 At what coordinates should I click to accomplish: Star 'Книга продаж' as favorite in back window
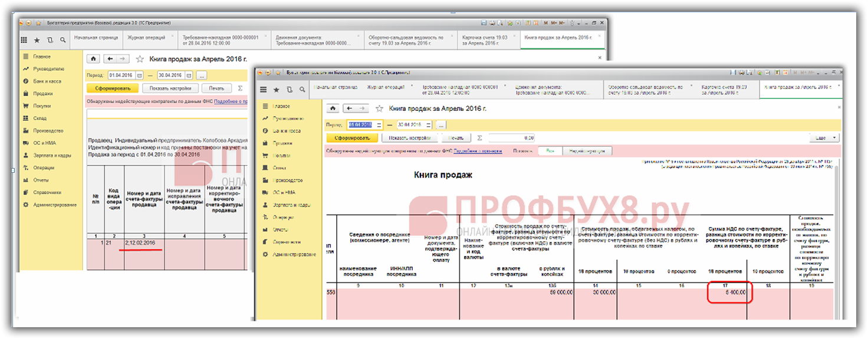pyautogui.click(x=140, y=59)
